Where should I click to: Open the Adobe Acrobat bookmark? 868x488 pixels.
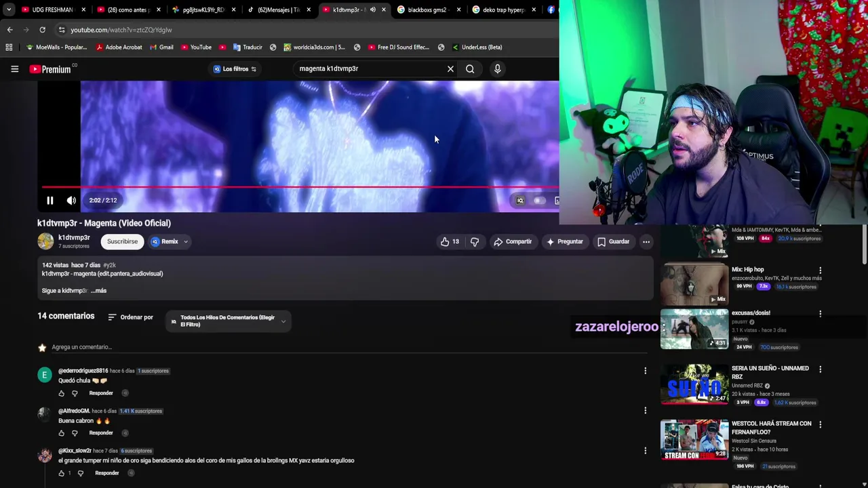[119, 47]
